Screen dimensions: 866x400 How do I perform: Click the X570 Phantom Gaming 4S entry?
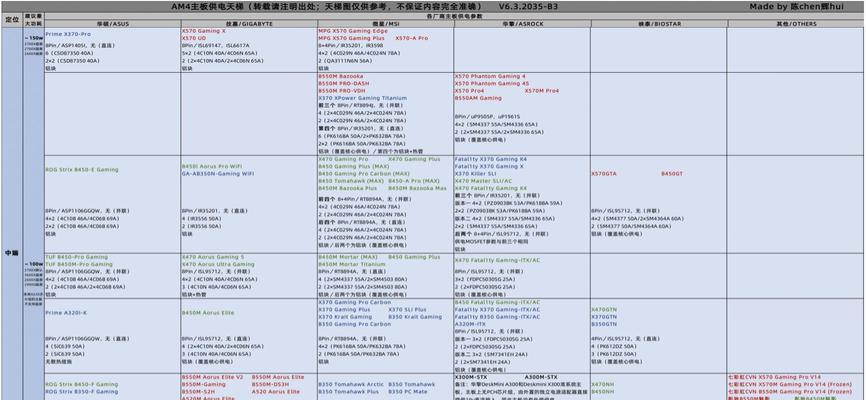492,83
